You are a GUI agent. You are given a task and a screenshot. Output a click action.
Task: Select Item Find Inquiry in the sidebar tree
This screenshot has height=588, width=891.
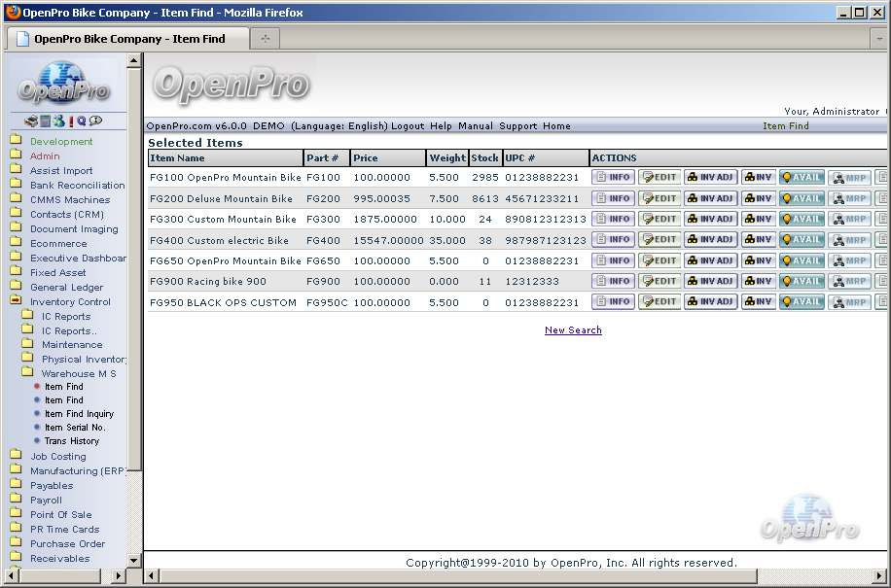(79, 414)
